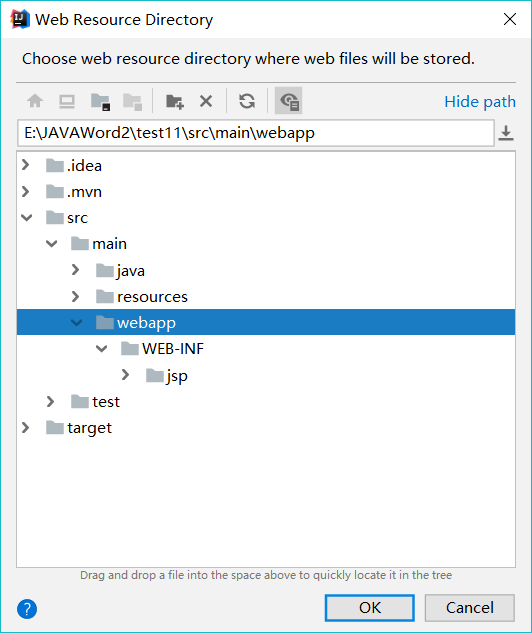Expand the java folder
The height and width of the screenshot is (633, 532).
tap(75, 270)
